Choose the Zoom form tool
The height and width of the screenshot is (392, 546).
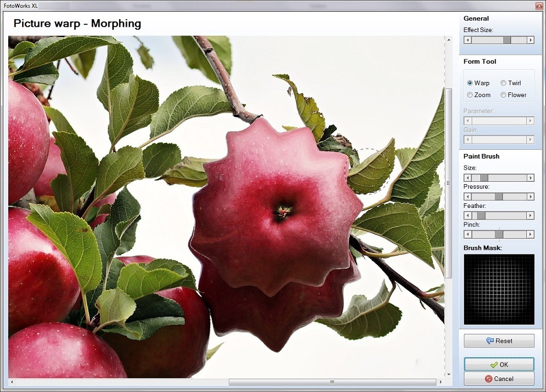(470, 95)
